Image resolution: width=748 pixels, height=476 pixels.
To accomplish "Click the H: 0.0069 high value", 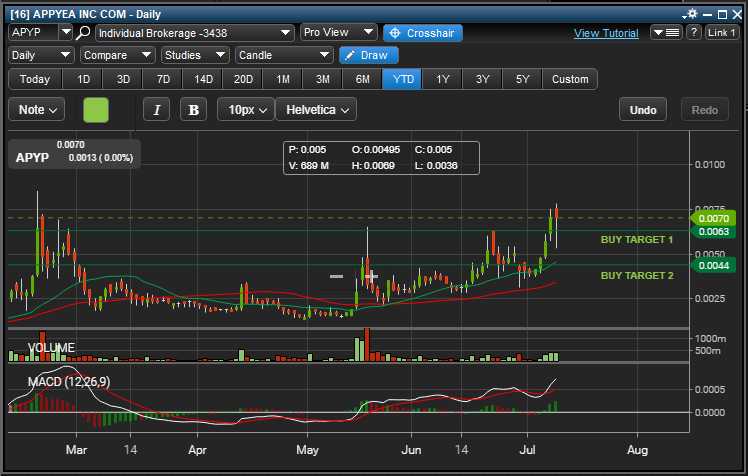I will (x=373, y=166).
